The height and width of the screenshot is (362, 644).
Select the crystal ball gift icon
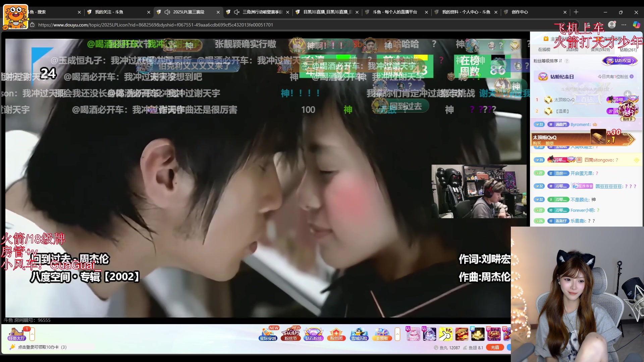(429, 334)
